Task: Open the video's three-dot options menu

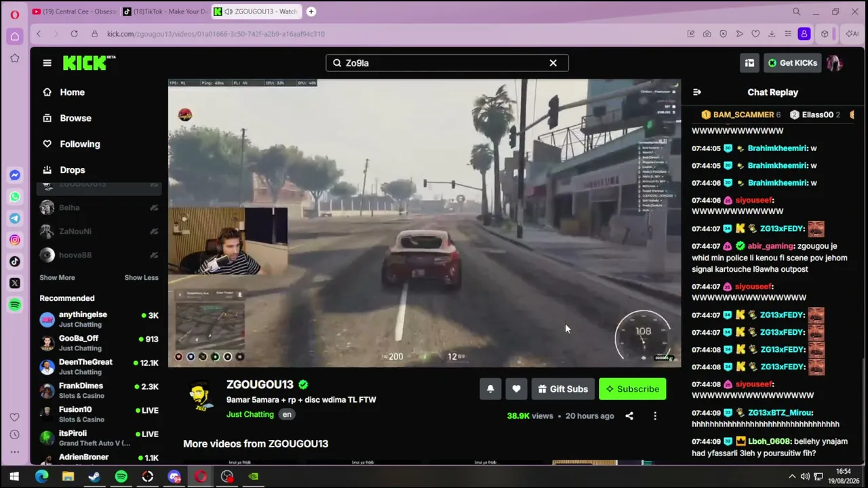Action: (655, 416)
